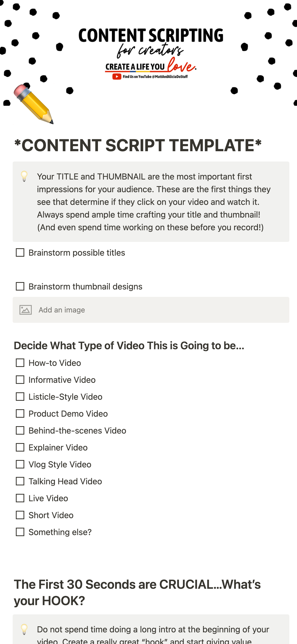Toggle the Product Demo Video checkbox
297x644 pixels.
(20, 414)
